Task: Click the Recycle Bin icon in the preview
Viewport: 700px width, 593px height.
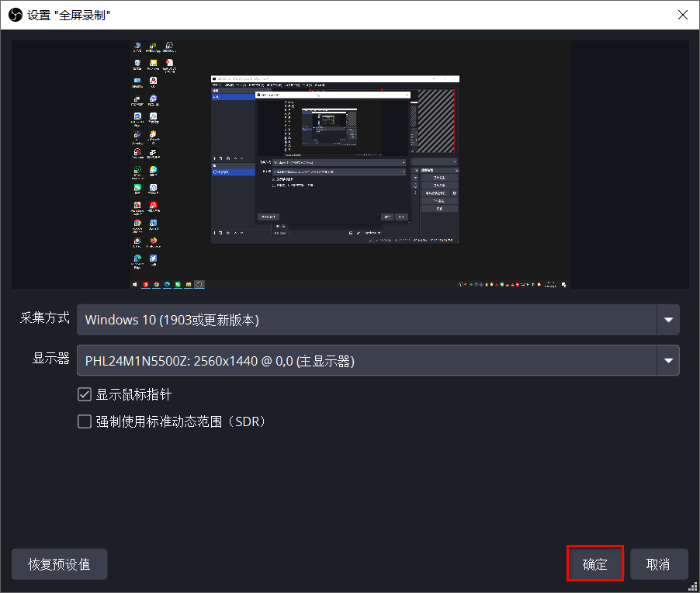Action: click(137, 63)
